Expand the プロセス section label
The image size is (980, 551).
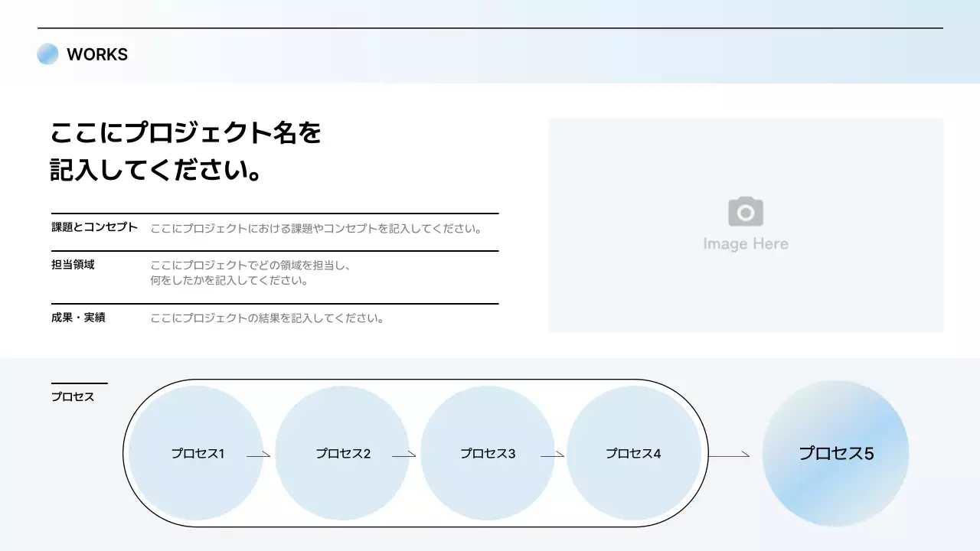71,396
